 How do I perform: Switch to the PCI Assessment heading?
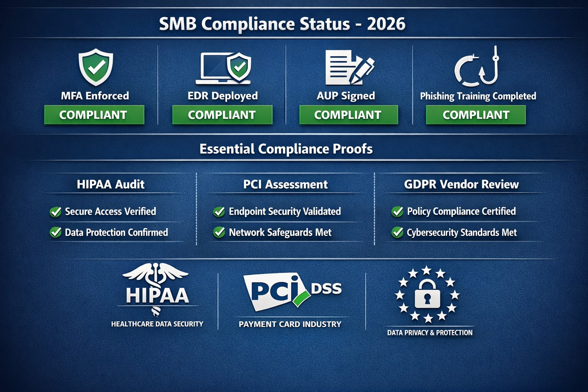tap(286, 185)
